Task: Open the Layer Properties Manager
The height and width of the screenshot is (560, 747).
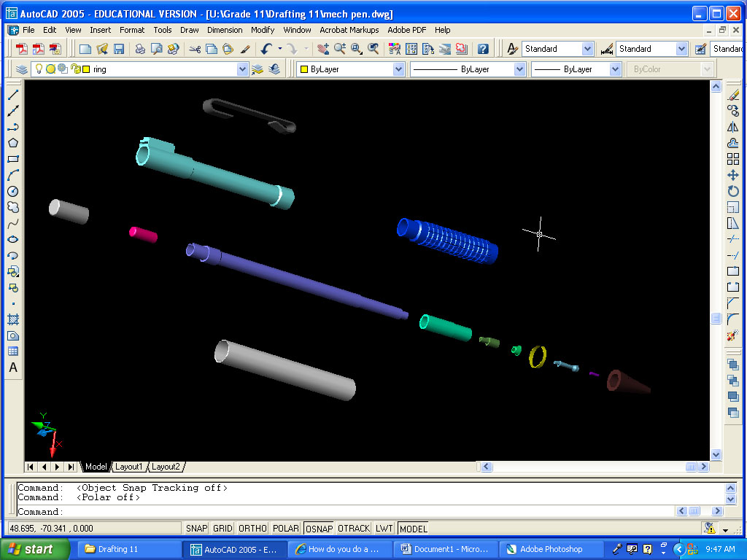Action: (x=22, y=69)
